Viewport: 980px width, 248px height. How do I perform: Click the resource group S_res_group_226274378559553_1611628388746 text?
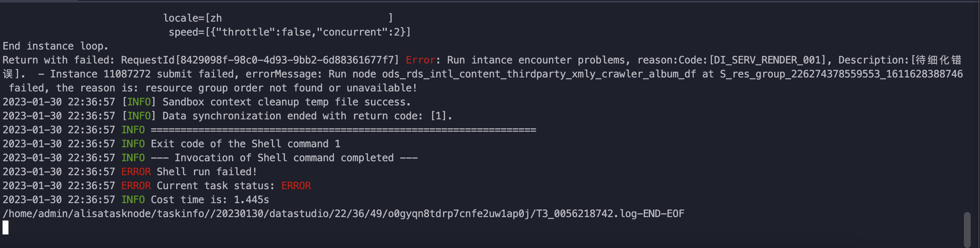(841, 74)
